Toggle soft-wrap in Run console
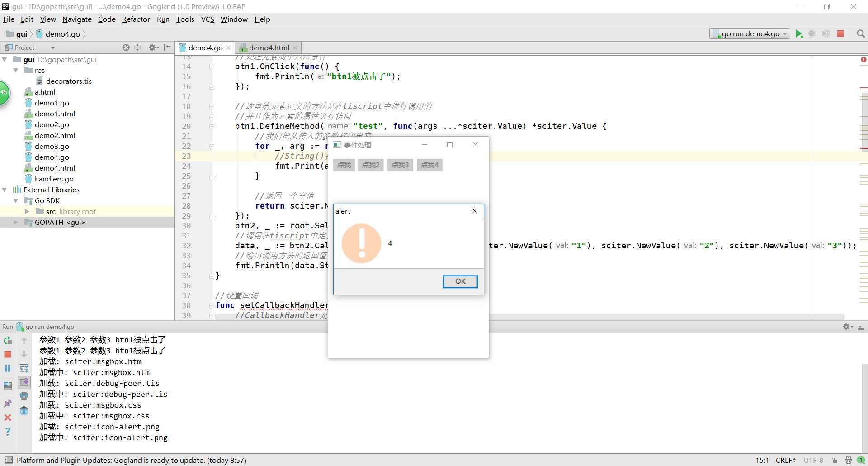This screenshot has width=868, height=466. [24, 368]
